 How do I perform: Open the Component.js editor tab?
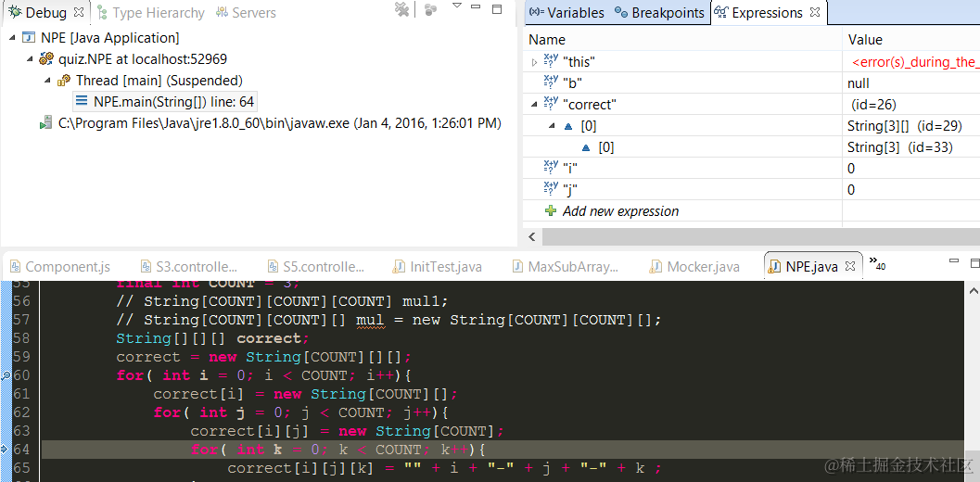[x=61, y=266]
